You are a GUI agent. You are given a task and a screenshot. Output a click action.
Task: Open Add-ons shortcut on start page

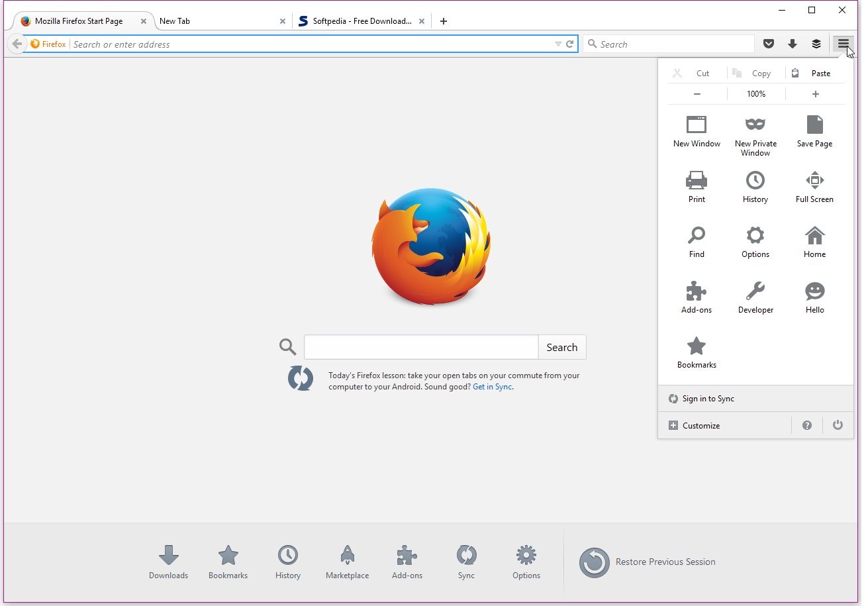pos(407,562)
